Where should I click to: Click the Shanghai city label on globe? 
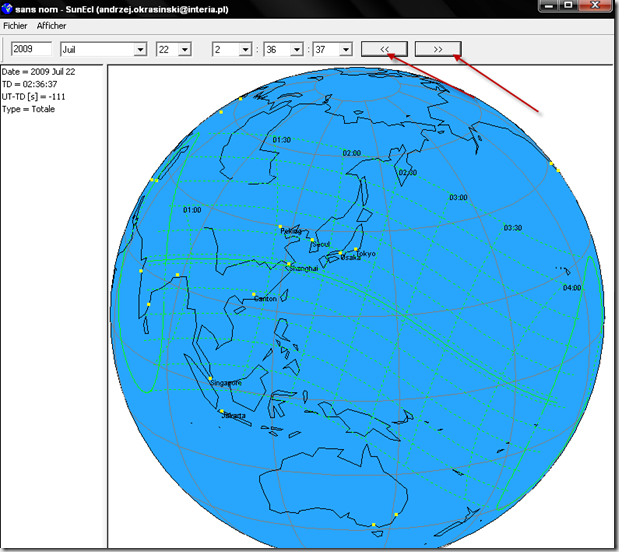coord(304,268)
